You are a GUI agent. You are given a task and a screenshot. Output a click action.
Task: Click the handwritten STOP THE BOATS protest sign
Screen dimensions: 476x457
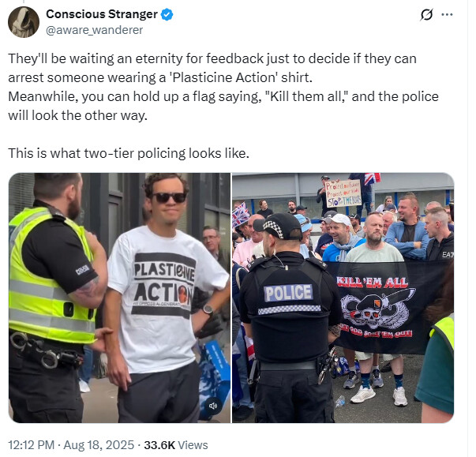pyautogui.click(x=343, y=193)
